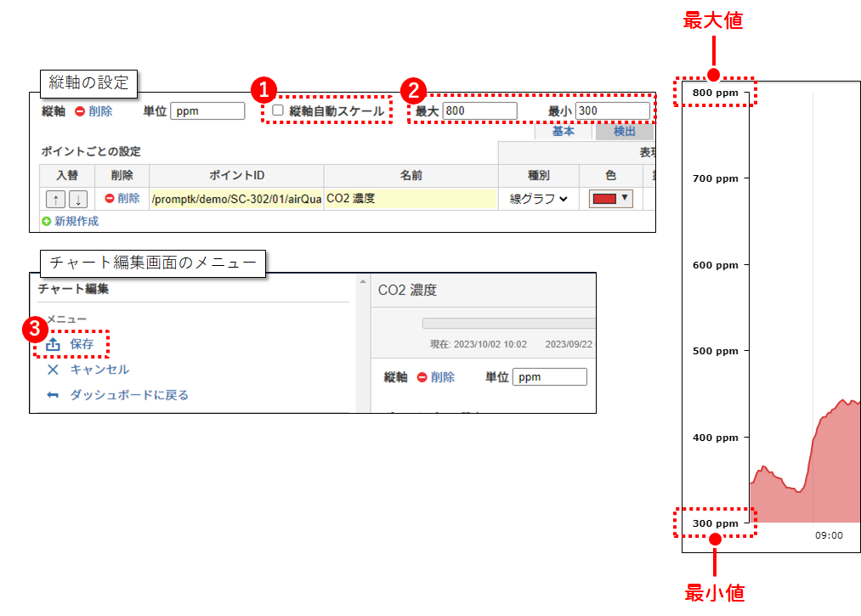Click the scroll up arrow in chart edit panel
861x616 pixels.
pyautogui.click(x=362, y=281)
